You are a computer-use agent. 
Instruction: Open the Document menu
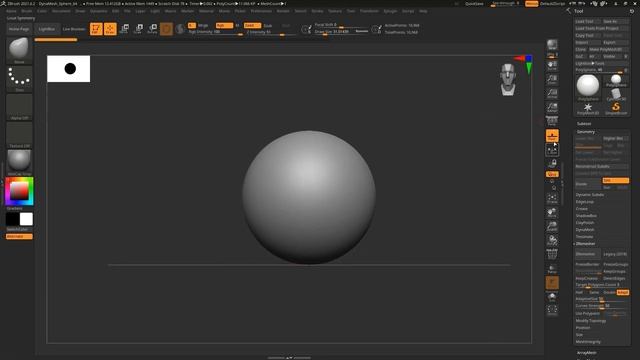coord(61,11)
